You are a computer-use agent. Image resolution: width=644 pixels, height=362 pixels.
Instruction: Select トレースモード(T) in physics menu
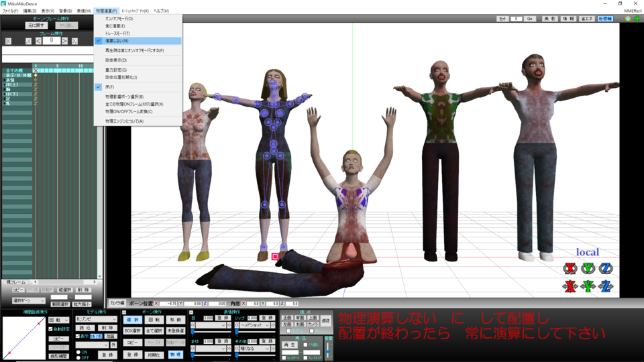click(x=138, y=34)
